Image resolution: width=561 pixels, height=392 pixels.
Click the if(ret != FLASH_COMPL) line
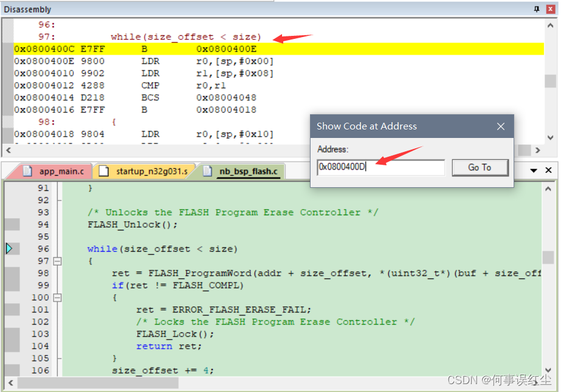(178, 286)
